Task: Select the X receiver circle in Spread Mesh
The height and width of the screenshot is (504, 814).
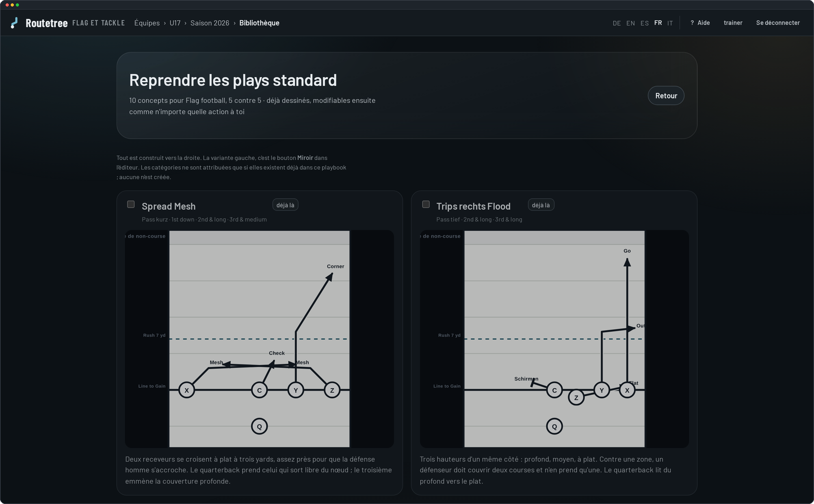Action: (187, 390)
